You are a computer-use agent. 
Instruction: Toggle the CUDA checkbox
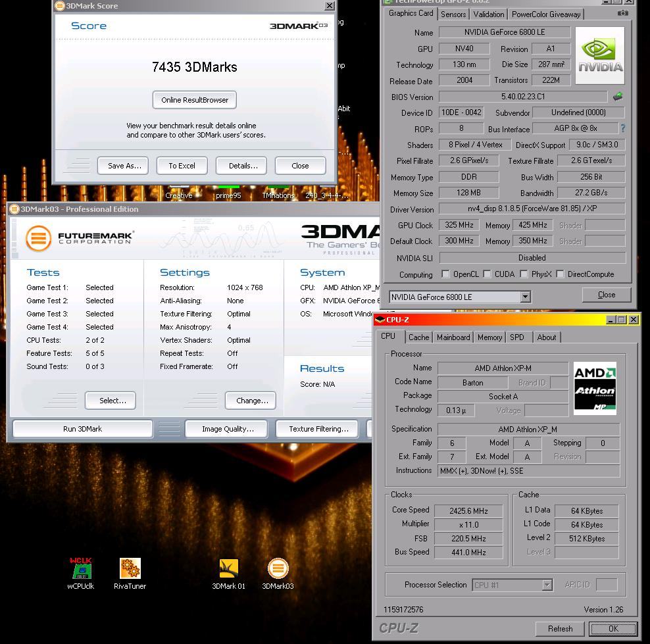(x=487, y=274)
